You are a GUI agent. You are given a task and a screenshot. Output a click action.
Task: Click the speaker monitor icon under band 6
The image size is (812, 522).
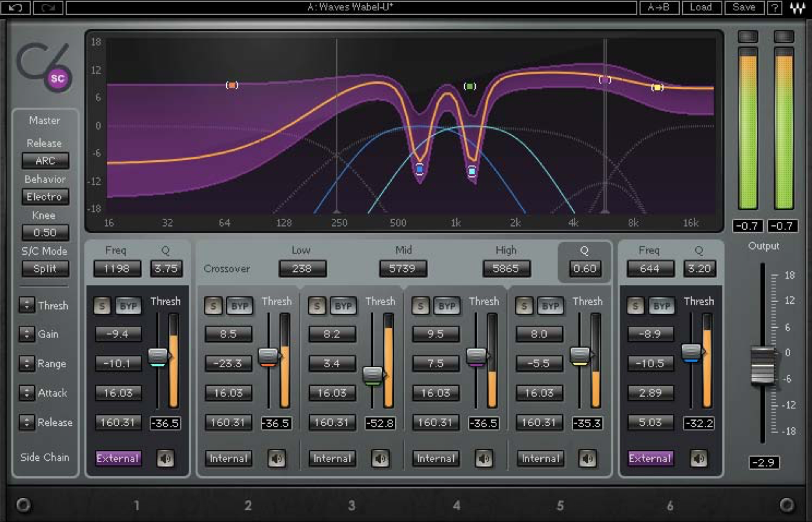[x=700, y=458]
